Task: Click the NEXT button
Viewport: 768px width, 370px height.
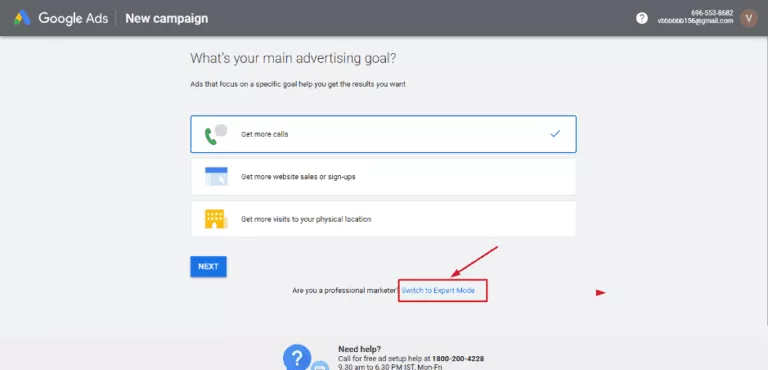Action: pyautogui.click(x=208, y=267)
